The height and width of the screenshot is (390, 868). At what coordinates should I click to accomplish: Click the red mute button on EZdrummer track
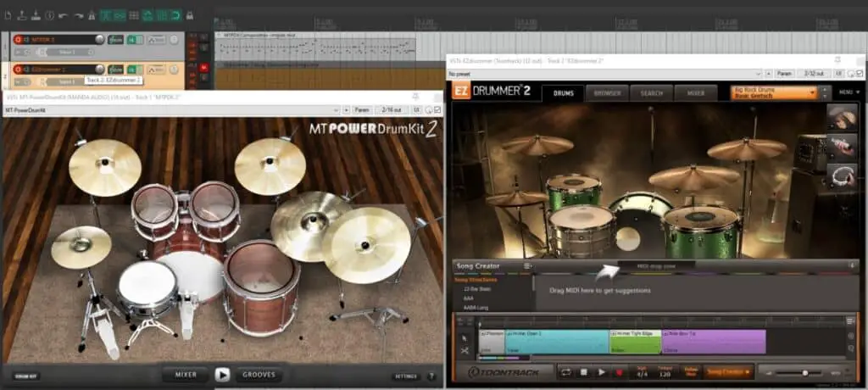tap(203, 68)
